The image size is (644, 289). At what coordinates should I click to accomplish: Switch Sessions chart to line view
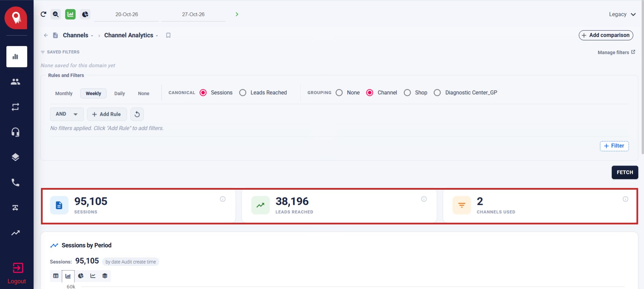tap(93, 276)
